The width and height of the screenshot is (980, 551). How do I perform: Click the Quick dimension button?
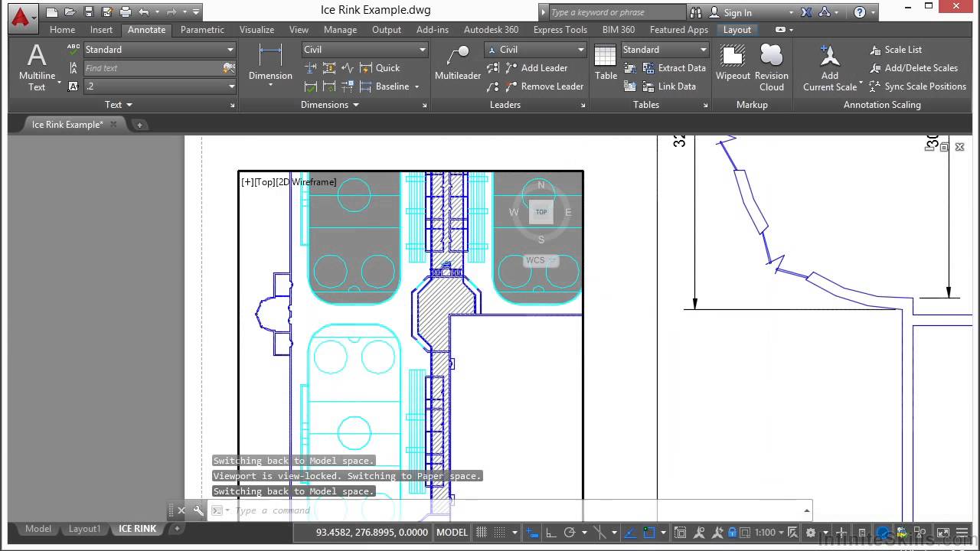coord(381,68)
